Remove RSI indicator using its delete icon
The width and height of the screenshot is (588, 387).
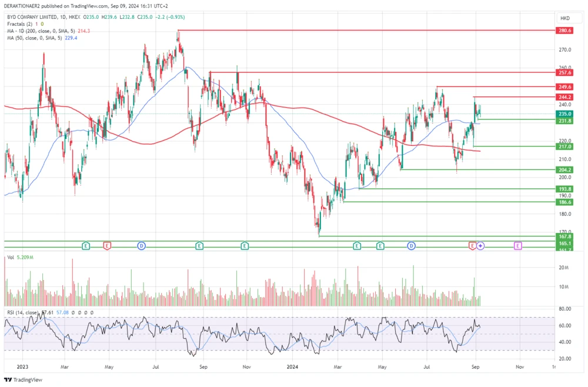pos(87,313)
